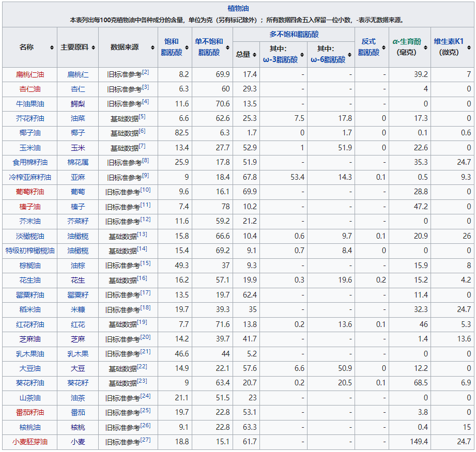Open the 鳄梨 raw material link
The image size is (476, 452).
[78, 104]
